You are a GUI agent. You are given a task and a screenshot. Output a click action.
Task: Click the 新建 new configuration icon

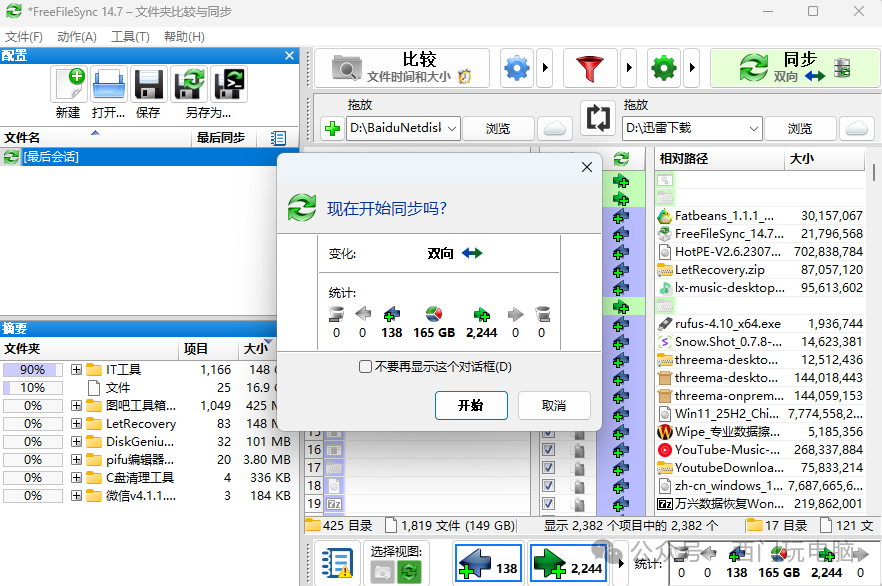click(69, 84)
